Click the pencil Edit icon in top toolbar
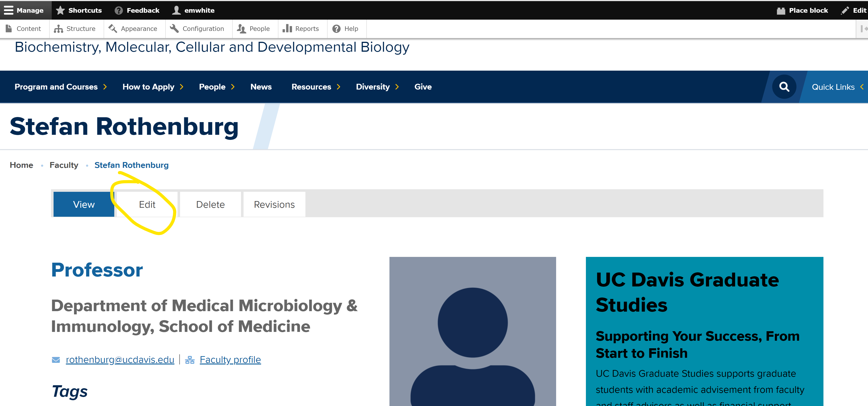868x406 pixels. click(x=845, y=10)
